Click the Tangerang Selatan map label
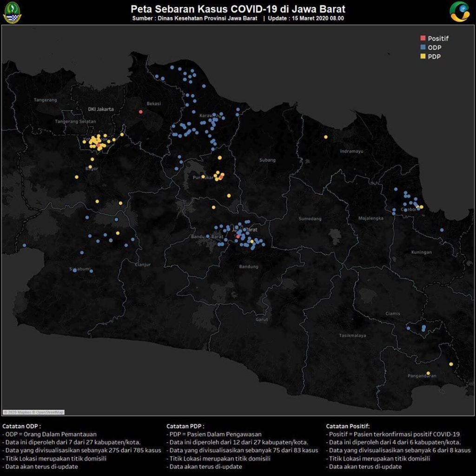The width and height of the screenshot is (476, 476). click(75, 121)
